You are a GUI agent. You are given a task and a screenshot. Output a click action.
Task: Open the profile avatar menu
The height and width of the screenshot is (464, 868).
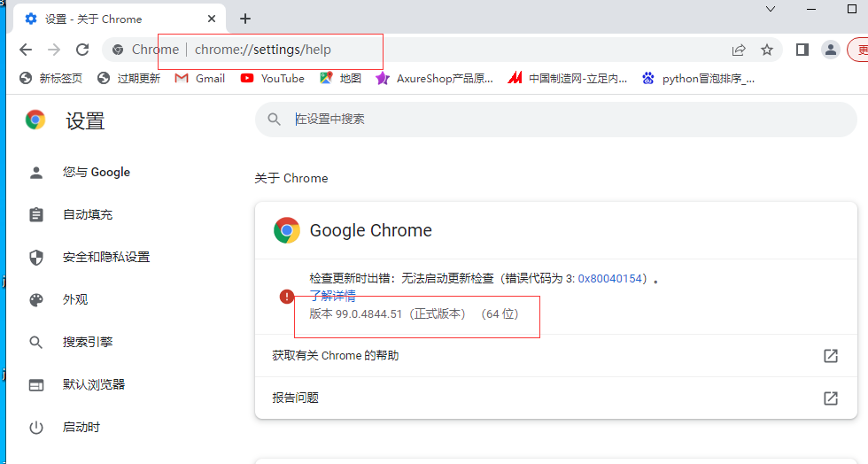[831, 50]
